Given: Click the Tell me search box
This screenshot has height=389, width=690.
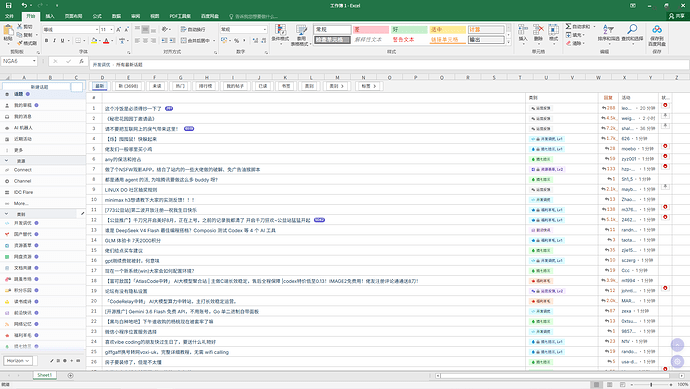Looking at the screenshot, I should (253, 16).
